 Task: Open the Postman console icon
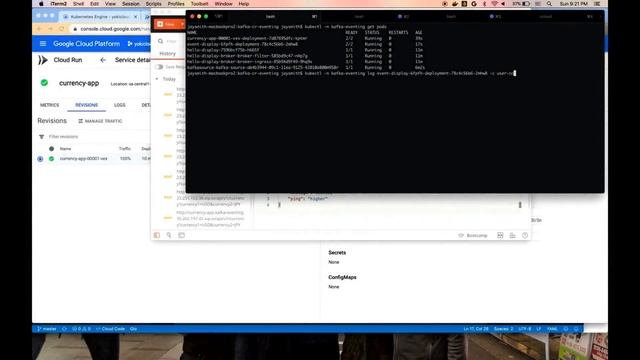pos(182,236)
